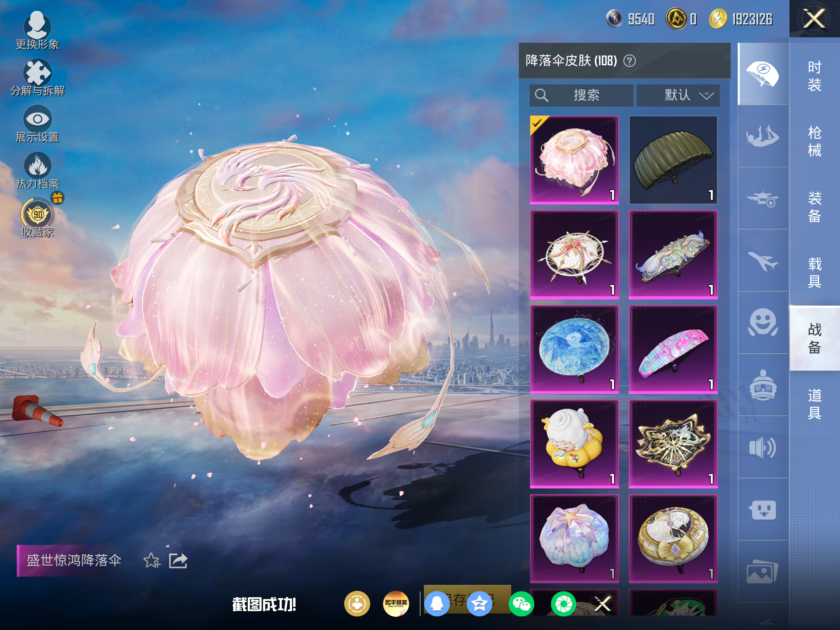
Task: Switch to the 时装 tab
Action: [814, 76]
